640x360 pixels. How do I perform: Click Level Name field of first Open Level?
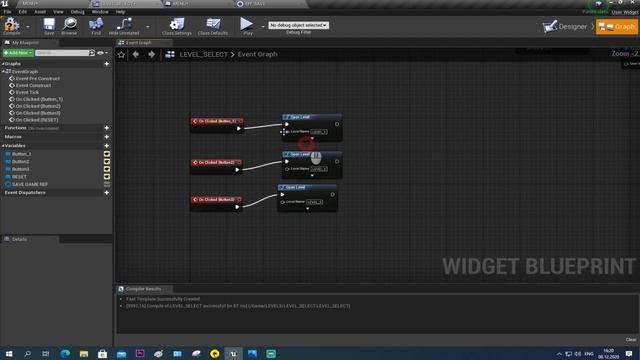click(319, 132)
